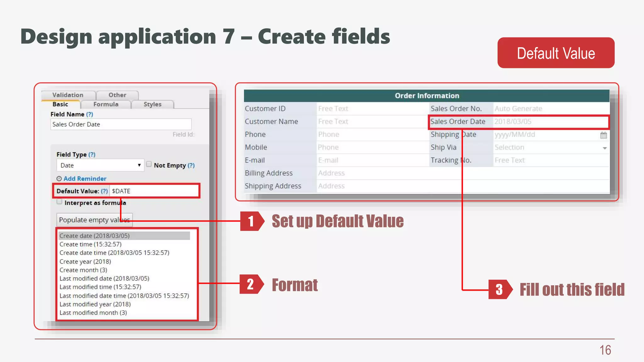Select Create year (2018) option
The image size is (644, 362).
point(124,261)
